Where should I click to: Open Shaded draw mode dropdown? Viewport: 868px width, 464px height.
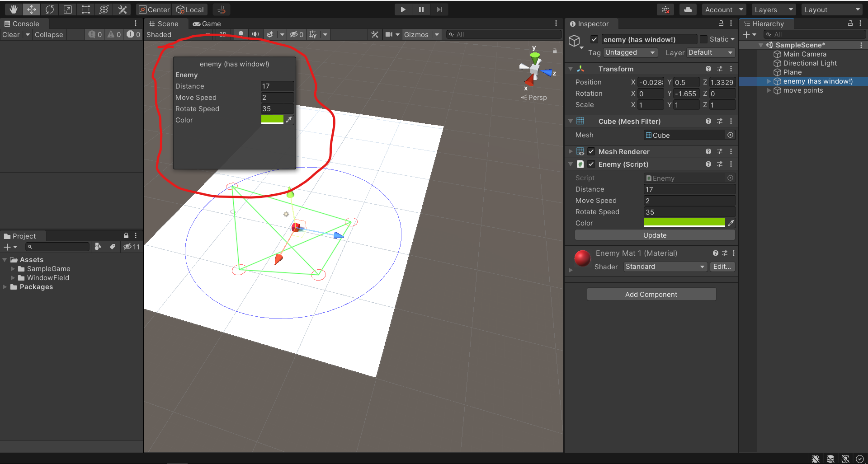click(179, 34)
